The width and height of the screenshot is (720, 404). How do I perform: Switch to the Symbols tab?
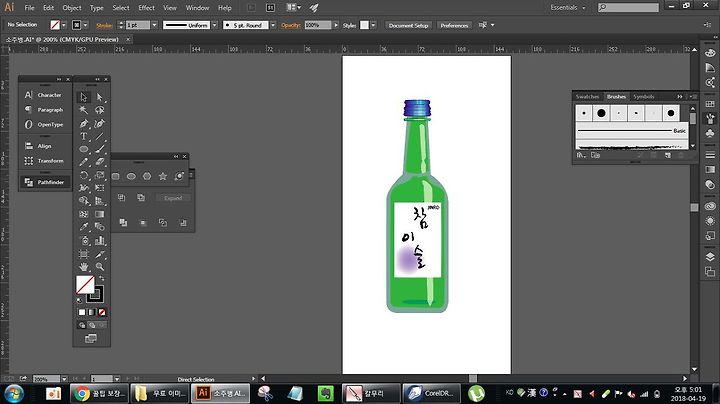[644, 96]
